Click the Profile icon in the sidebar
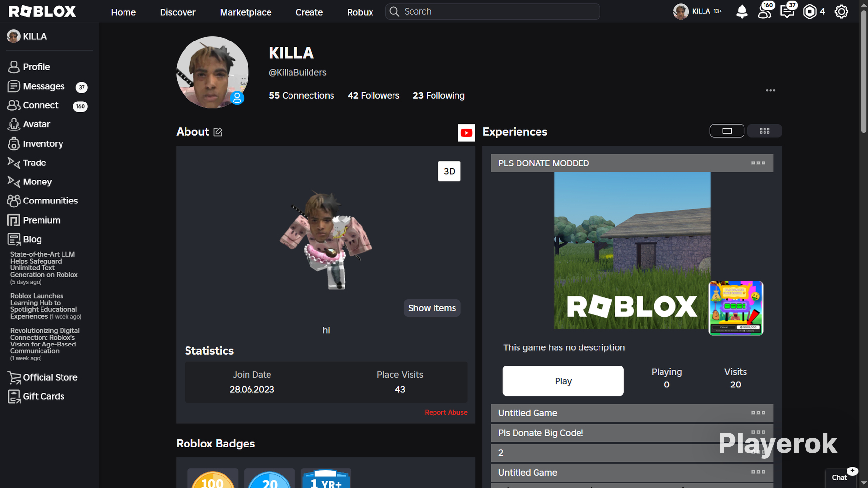868x488 pixels. tap(14, 67)
